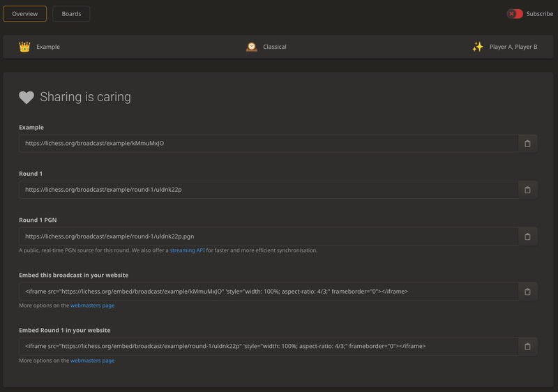This screenshot has width=558, height=392.
Task: Open webmasters page link under Round 1 embed
Action: pyautogui.click(x=92, y=361)
